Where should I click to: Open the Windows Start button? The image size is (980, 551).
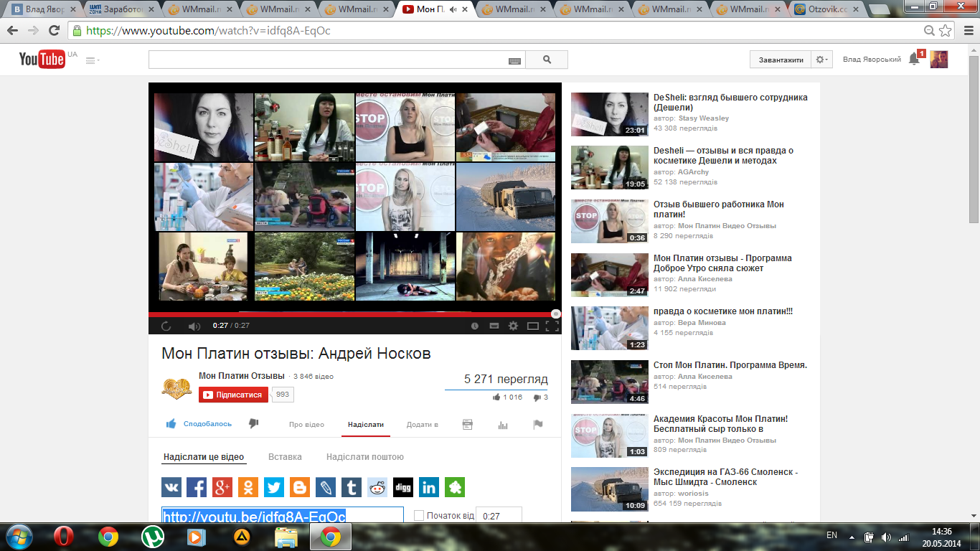(19, 537)
